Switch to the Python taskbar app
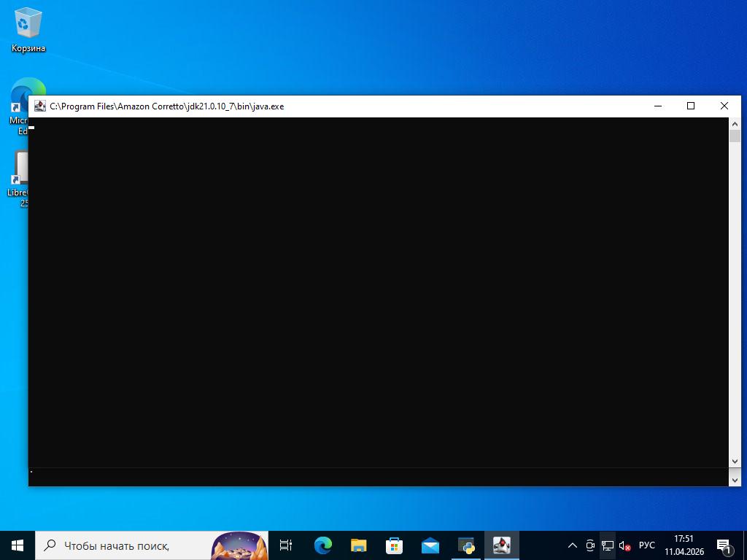The height and width of the screenshot is (560, 747). tap(466, 545)
